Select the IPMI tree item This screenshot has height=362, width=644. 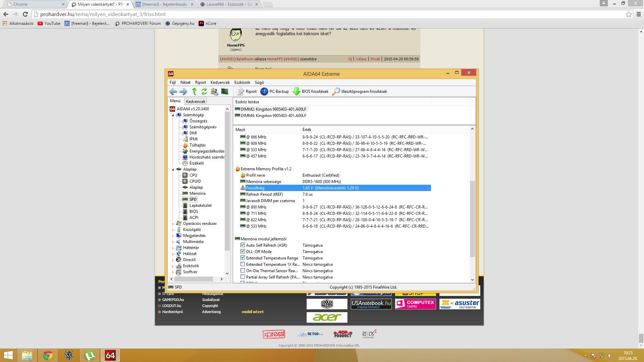193,139
